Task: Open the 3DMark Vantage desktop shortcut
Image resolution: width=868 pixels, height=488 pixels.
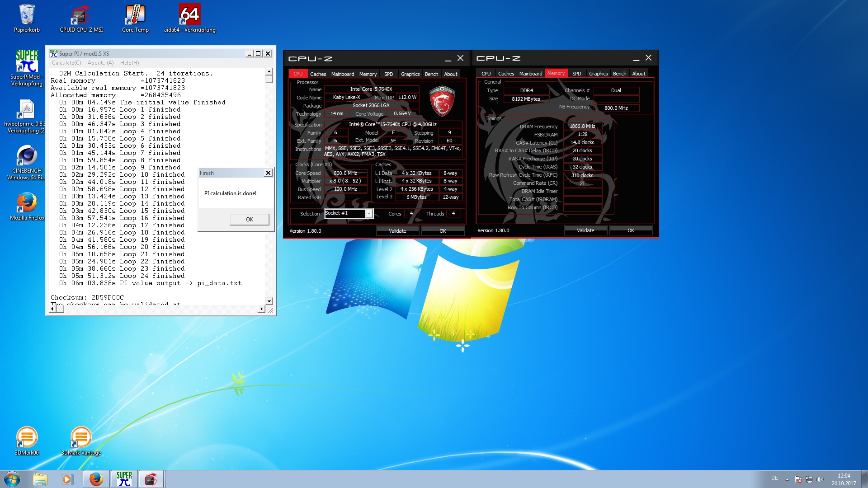Action: click(81, 441)
